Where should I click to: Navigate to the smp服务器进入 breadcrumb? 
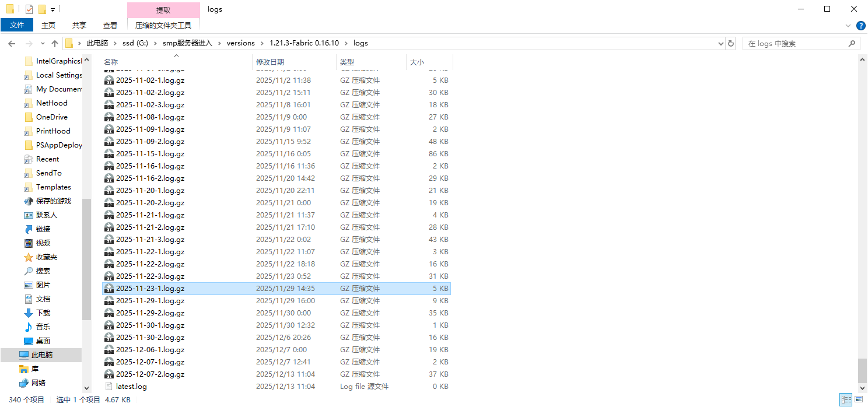[187, 43]
